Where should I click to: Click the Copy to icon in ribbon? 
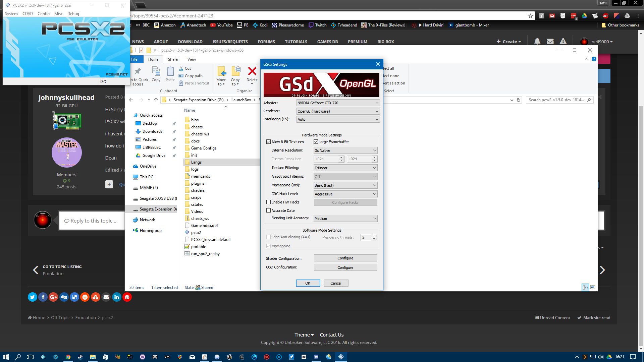point(236,71)
